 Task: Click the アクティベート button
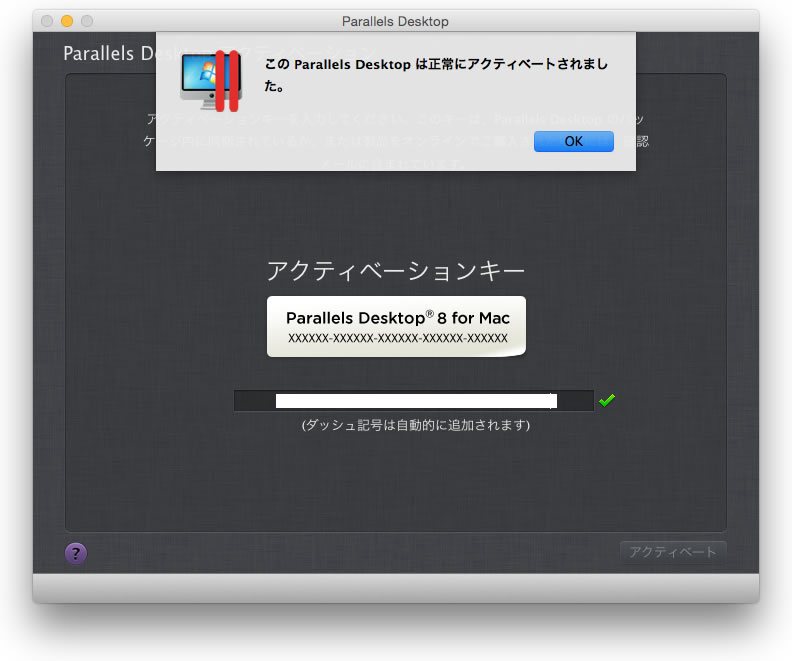click(x=673, y=552)
